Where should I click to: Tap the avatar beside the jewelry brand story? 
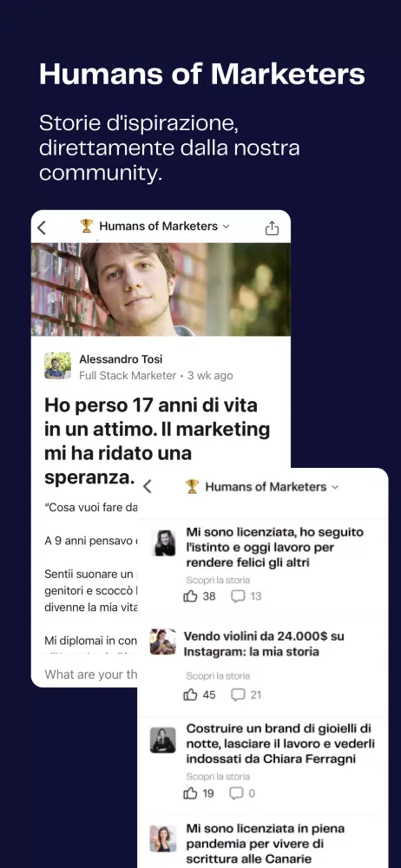click(x=163, y=740)
